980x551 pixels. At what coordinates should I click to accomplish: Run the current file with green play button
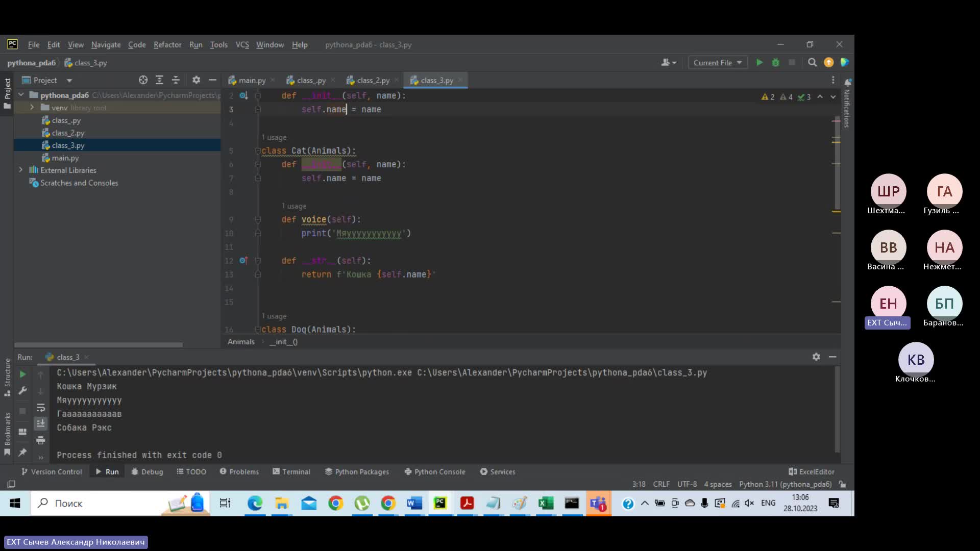tap(759, 62)
